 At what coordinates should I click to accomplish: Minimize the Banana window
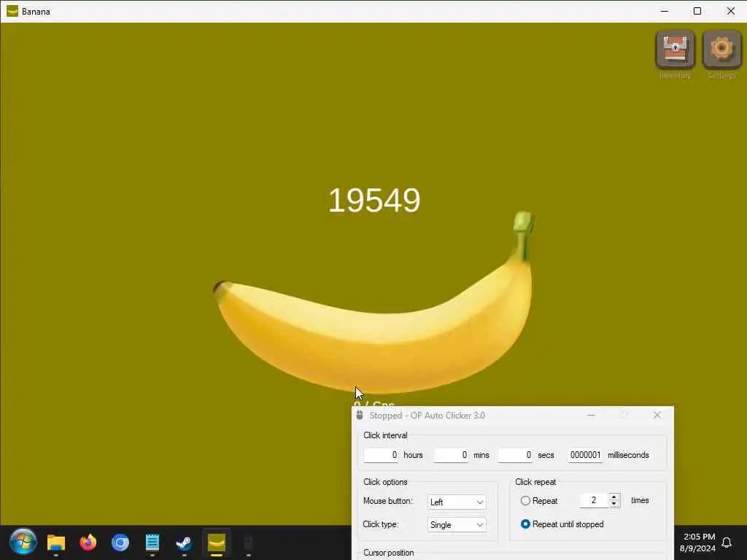tap(665, 11)
